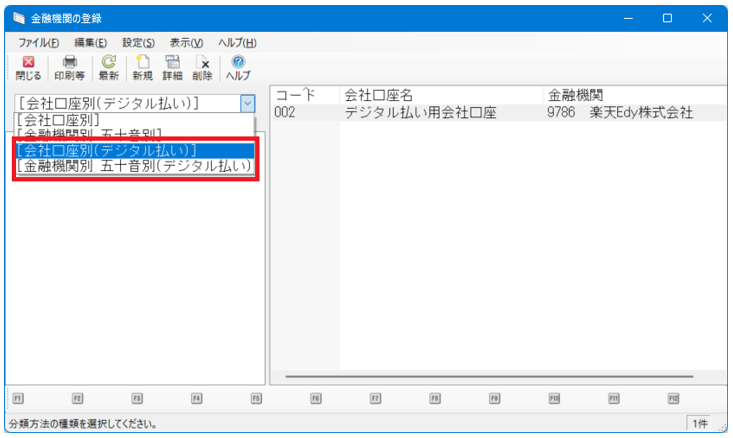Minimize the 金融機関の登録 window
733x438 pixels.
tap(628, 18)
